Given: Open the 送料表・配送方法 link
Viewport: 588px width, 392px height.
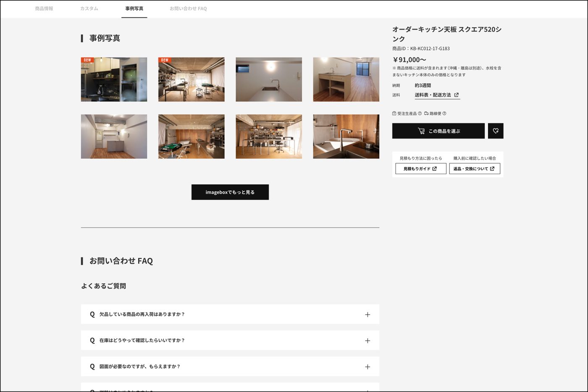Looking at the screenshot, I should (437, 95).
